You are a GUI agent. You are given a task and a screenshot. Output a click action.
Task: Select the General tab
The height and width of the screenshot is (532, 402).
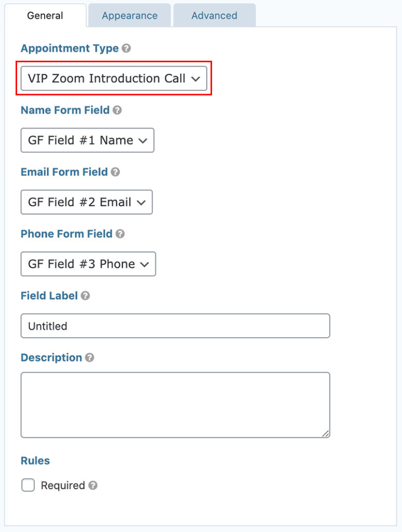pos(45,16)
